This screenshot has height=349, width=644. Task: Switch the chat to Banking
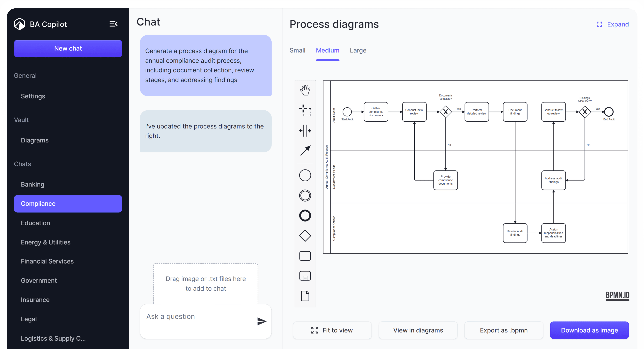(33, 184)
